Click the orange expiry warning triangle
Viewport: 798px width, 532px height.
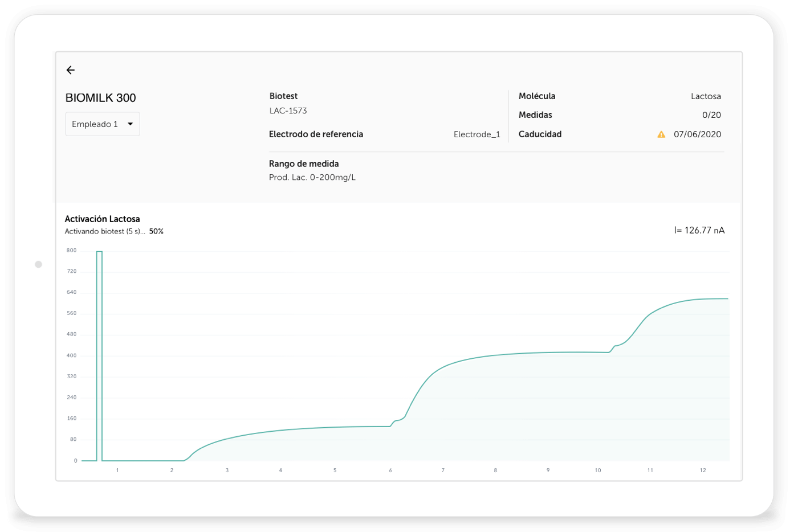pos(661,134)
